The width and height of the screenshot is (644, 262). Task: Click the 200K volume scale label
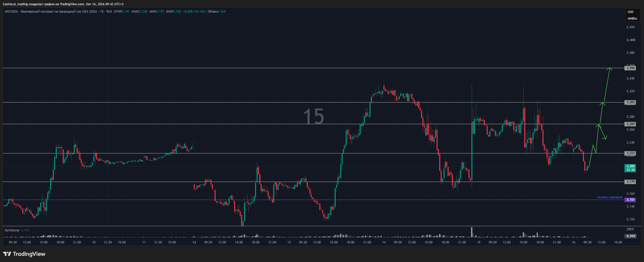630,229
